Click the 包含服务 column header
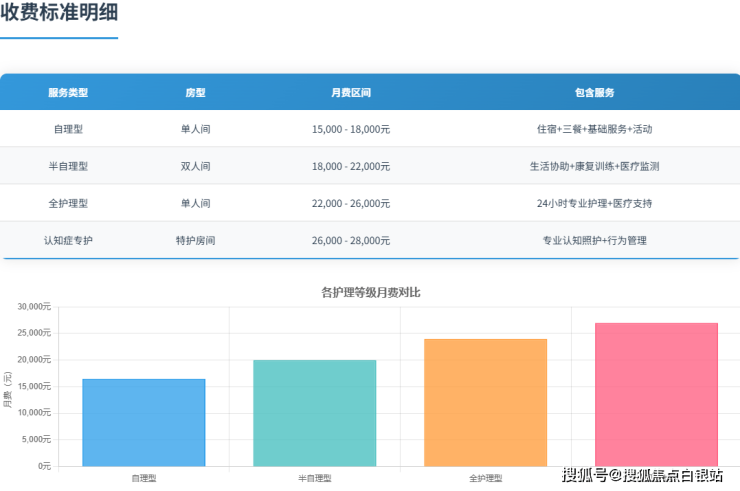 click(594, 92)
